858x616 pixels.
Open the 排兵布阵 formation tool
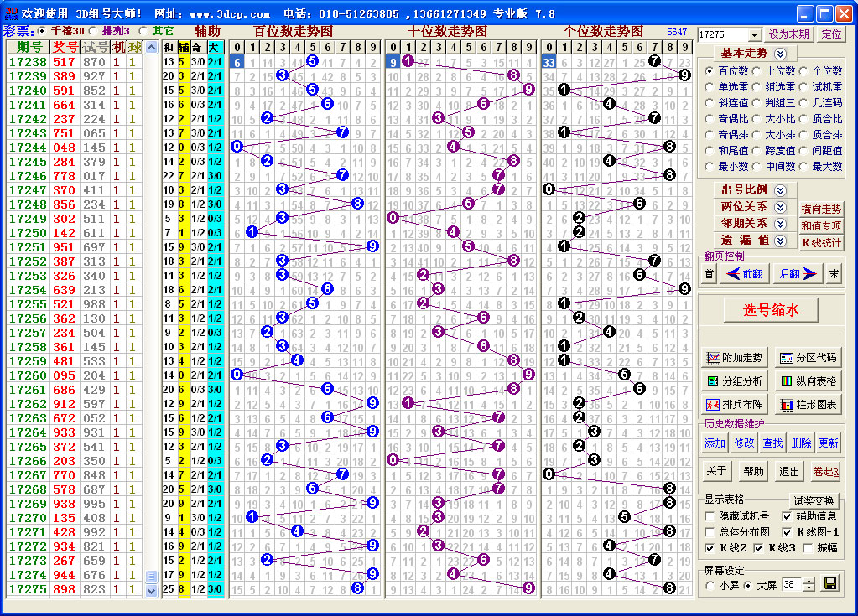pos(736,405)
